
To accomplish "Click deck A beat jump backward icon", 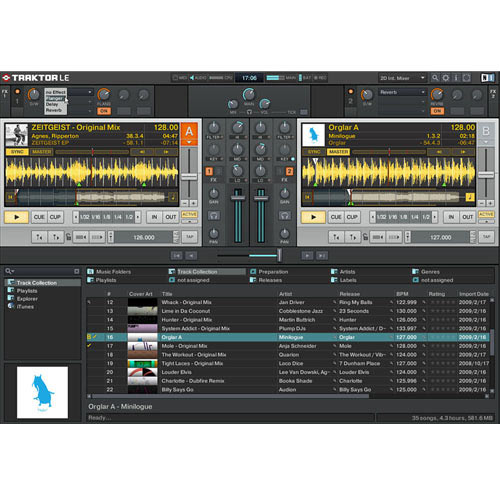I will [81, 237].
